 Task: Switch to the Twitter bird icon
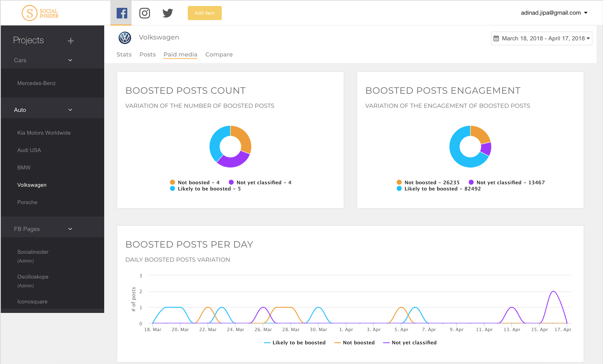[x=168, y=13]
